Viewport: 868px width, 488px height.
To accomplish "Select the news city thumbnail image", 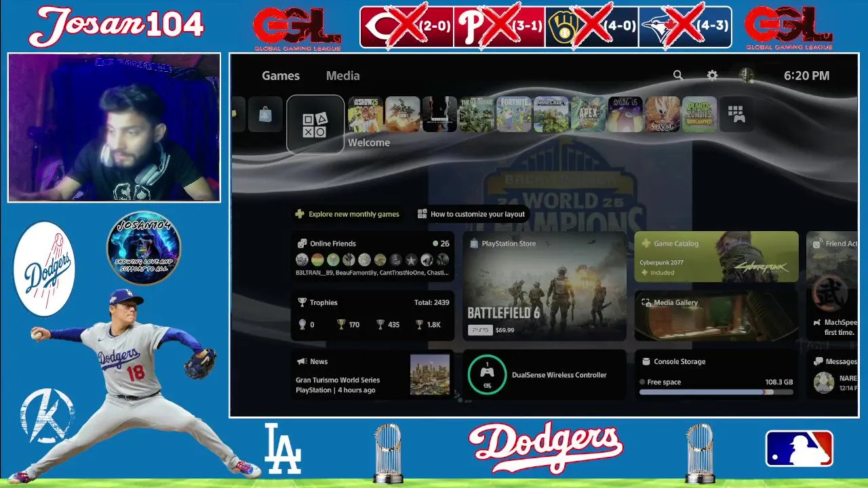I will 430,375.
